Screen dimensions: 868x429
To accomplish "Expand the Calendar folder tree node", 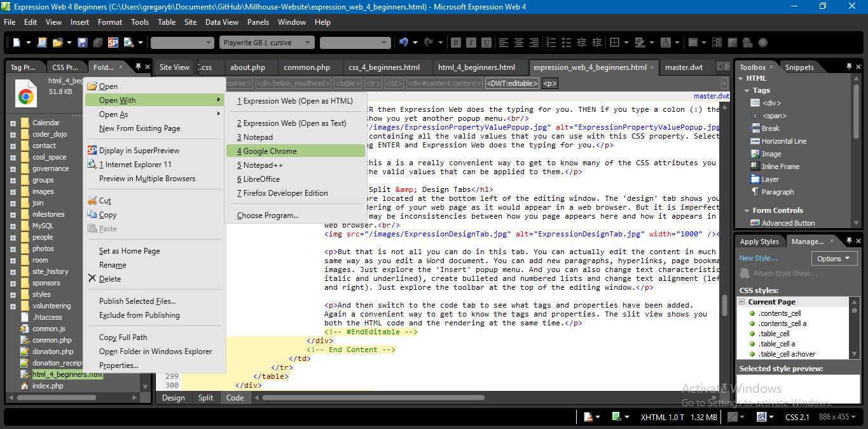I will click(x=13, y=123).
